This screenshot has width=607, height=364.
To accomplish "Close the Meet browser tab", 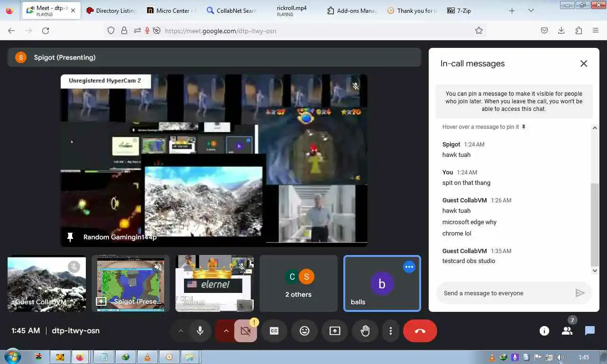I will point(73,10).
